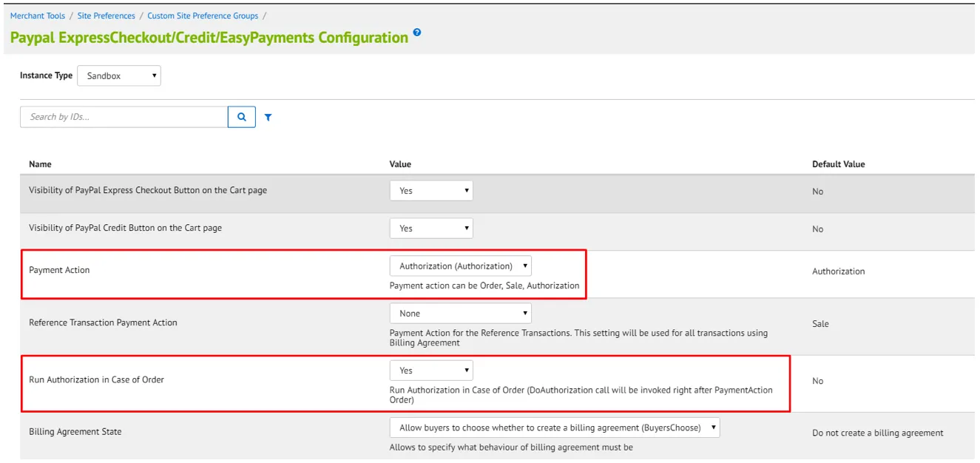
Task: Click 'Payment action can be Order, Sale, Authorization' text
Action: (484, 285)
